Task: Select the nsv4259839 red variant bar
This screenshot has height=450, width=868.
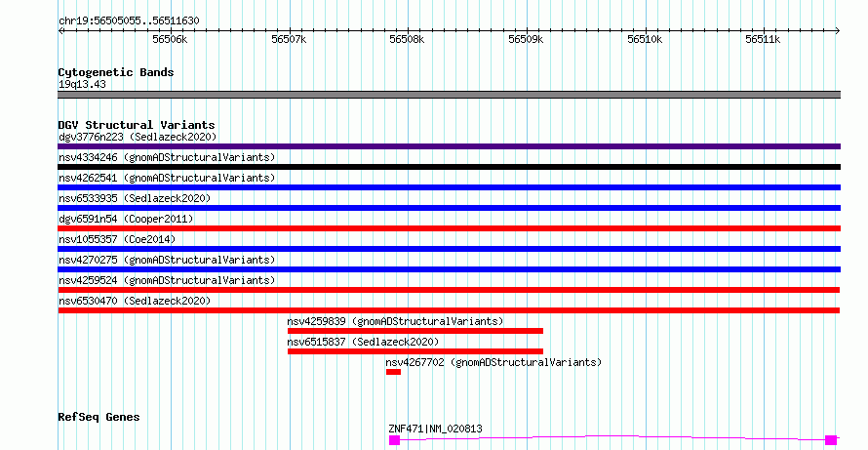Action: click(415, 331)
